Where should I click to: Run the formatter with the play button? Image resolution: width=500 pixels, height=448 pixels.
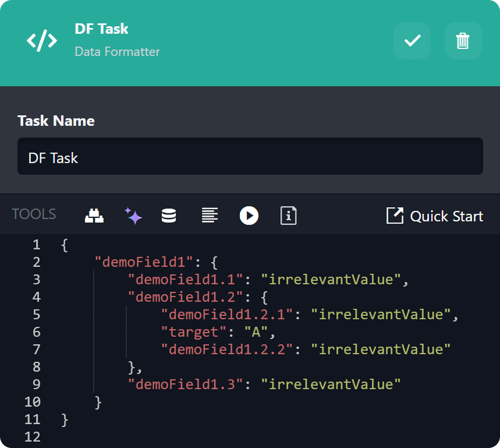click(249, 216)
